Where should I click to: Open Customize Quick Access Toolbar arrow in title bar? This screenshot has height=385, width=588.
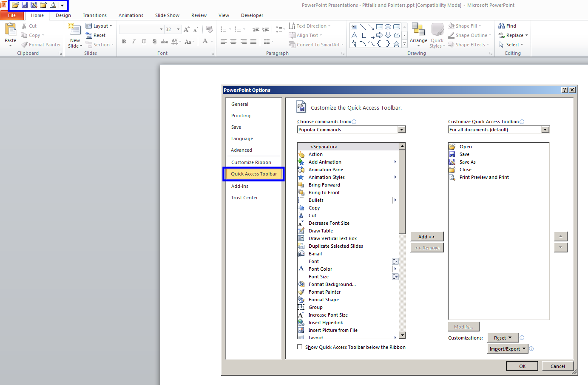62,5
